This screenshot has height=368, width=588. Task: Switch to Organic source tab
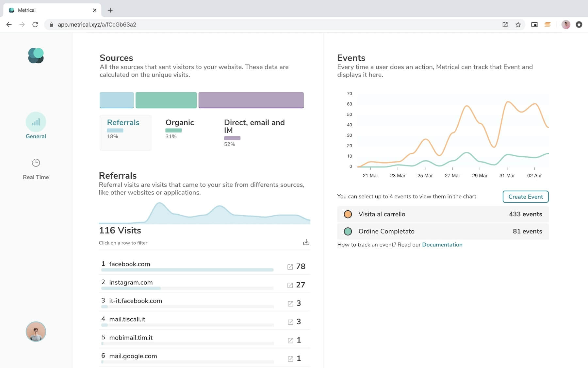pyautogui.click(x=180, y=123)
